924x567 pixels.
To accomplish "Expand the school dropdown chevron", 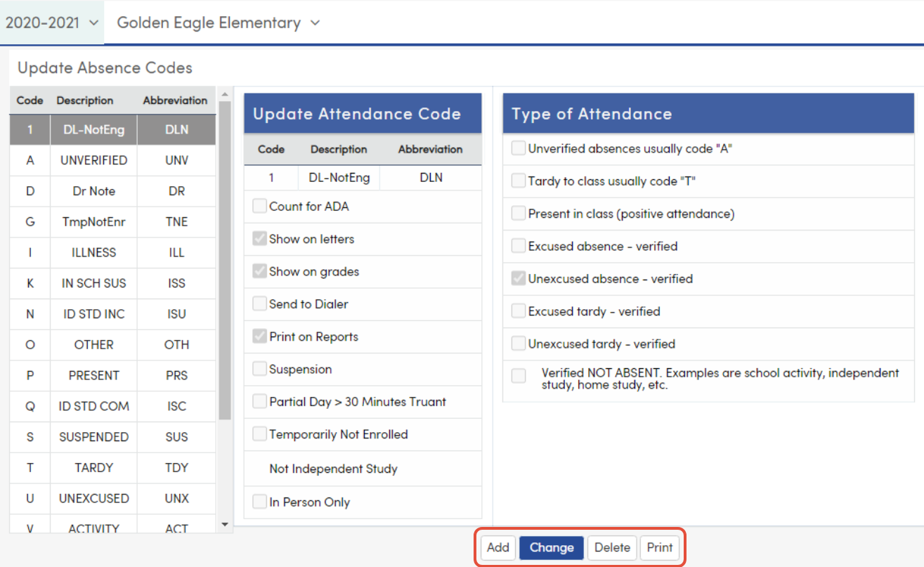I will [314, 22].
